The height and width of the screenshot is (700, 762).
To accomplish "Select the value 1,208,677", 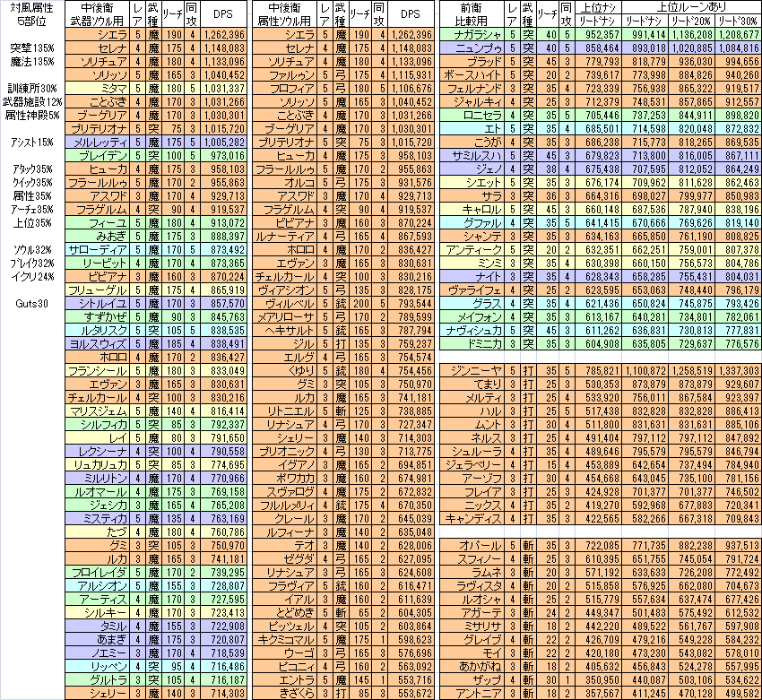I will (738, 34).
